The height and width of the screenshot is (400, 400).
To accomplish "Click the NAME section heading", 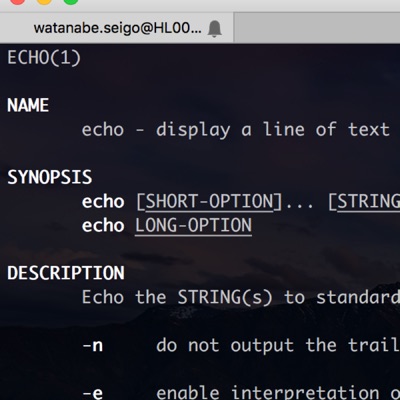I will point(28,105).
